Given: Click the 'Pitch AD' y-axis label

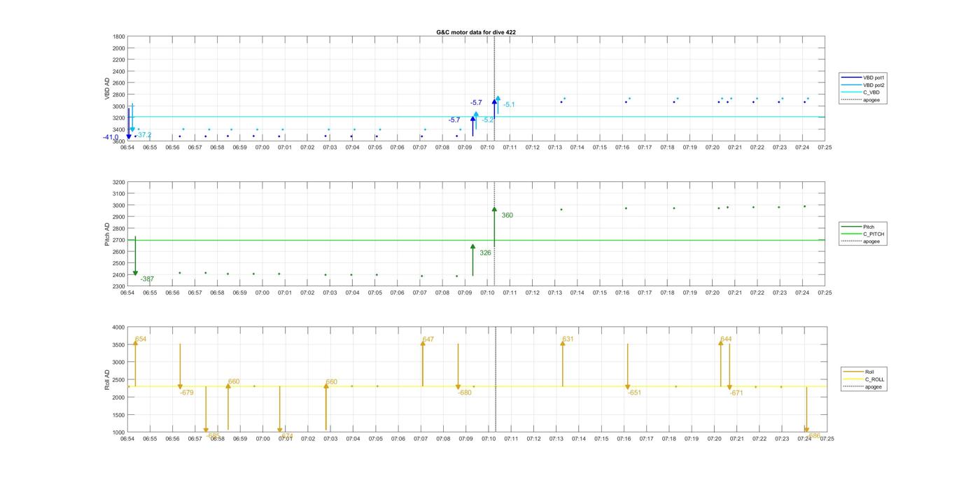Looking at the screenshot, I should [x=107, y=234].
